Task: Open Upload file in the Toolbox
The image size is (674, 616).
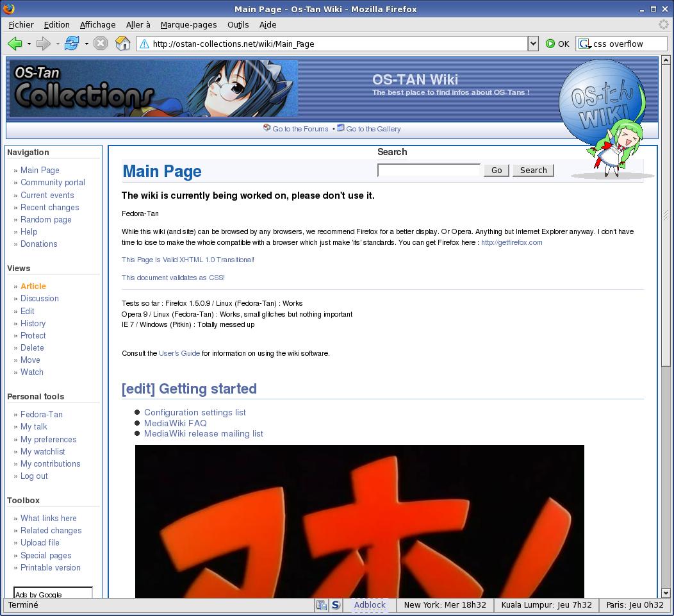Action: (40, 542)
